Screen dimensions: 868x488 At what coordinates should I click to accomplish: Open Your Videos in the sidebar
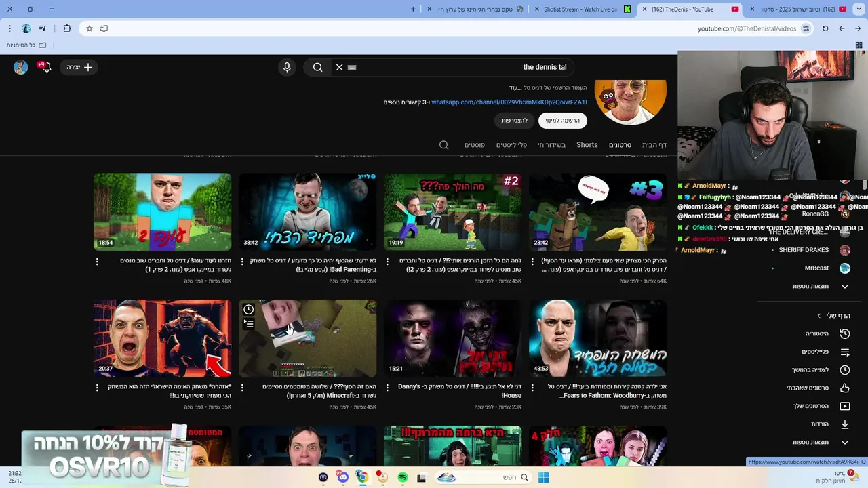[827, 406]
